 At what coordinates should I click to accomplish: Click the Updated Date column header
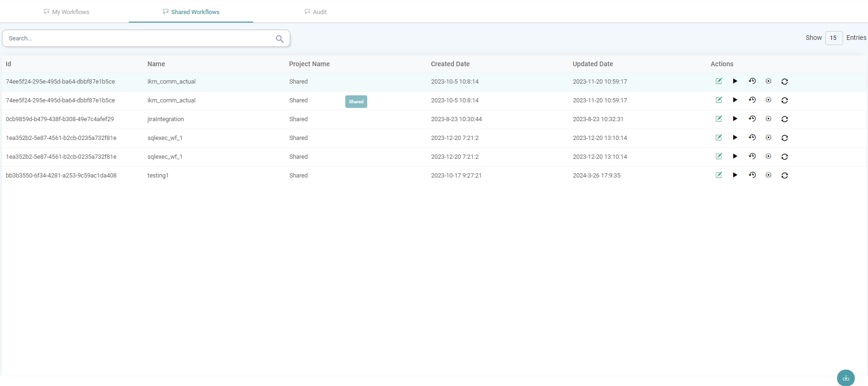pyautogui.click(x=592, y=64)
